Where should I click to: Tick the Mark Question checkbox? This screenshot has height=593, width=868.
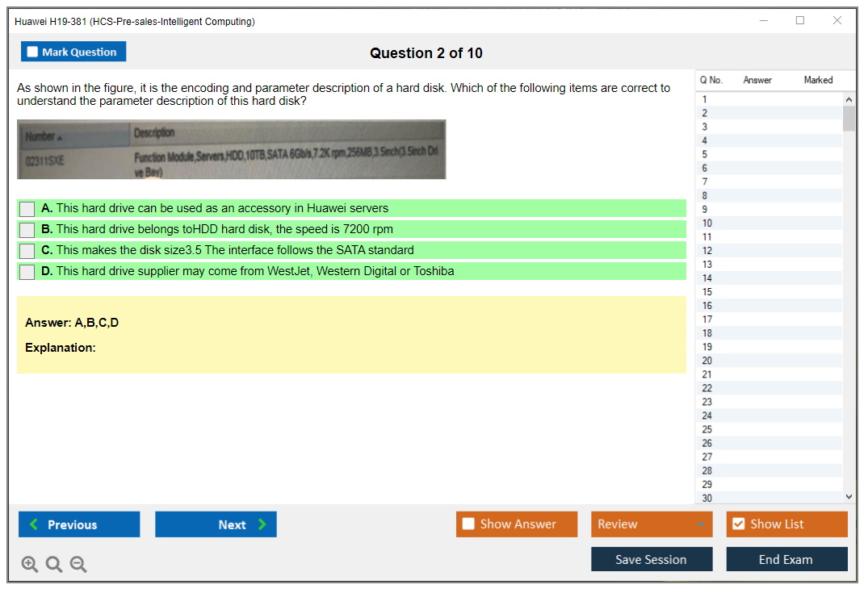(33, 52)
